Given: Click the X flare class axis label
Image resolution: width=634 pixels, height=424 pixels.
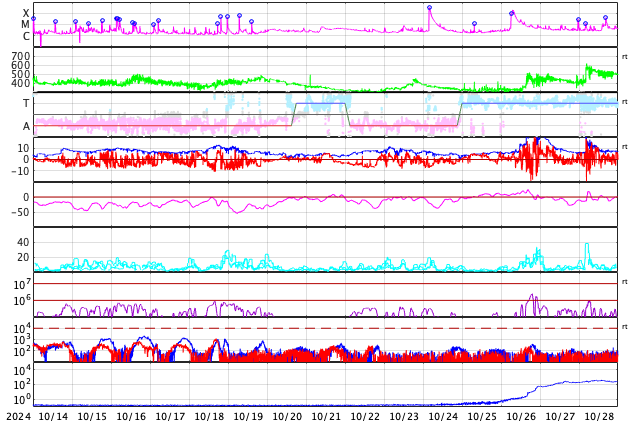Looking at the screenshot, I should tap(26, 13).
